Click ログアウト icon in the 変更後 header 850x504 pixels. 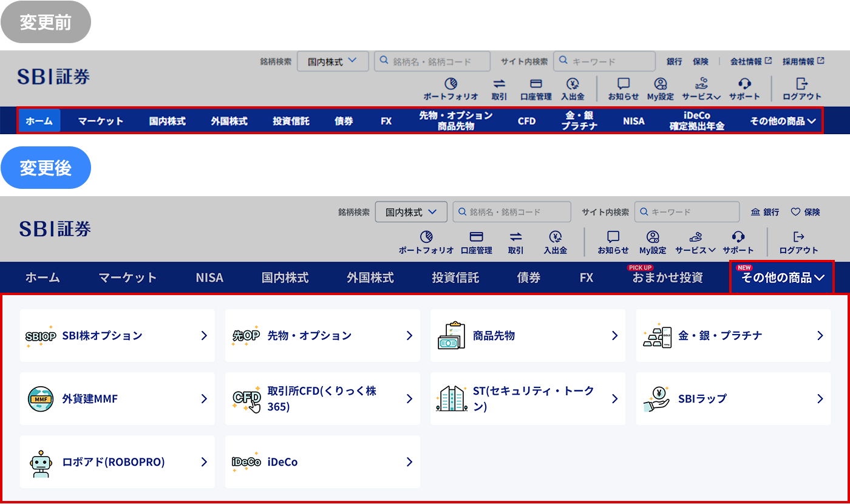(799, 237)
